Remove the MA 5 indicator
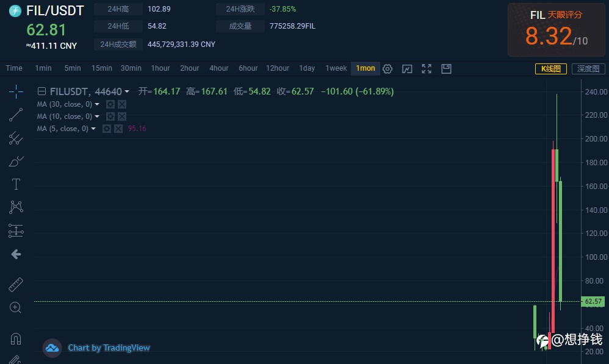 click(x=118, y=129)
